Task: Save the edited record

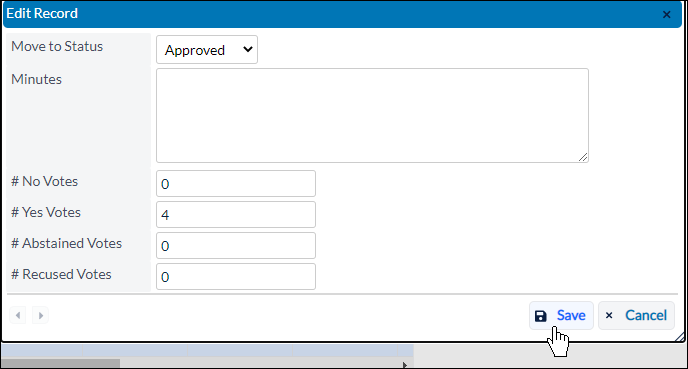Action: point(561,315)
